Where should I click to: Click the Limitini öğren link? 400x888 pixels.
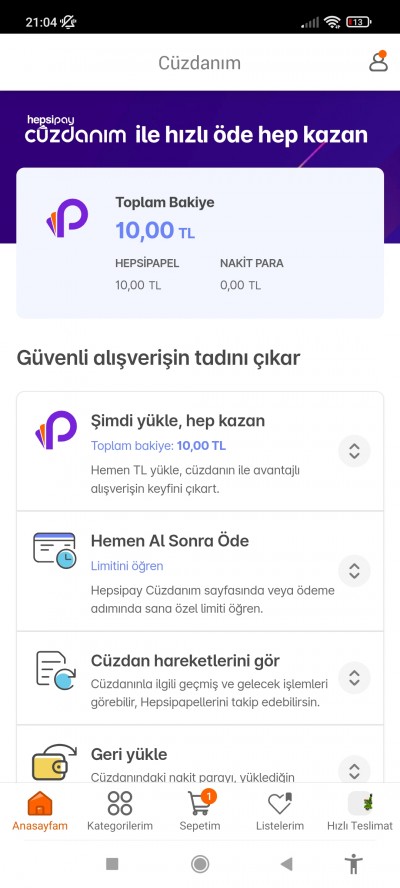127,566
